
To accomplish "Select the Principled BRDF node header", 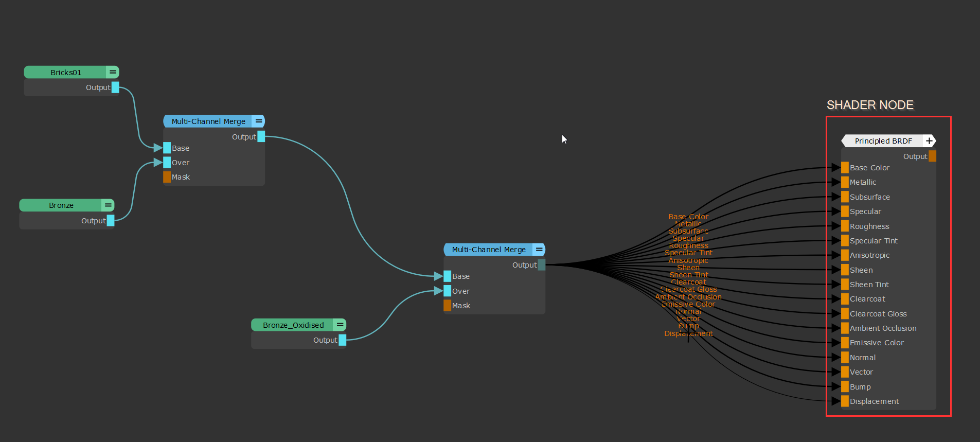I will tap(883, 141).
